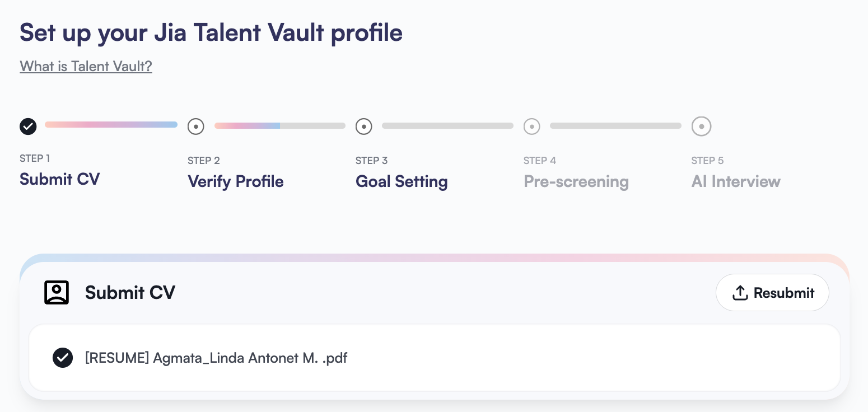Viewport: 868px width, 412px height.
Task: Switch to the Goal Setting step
Action: click(402, 181)
